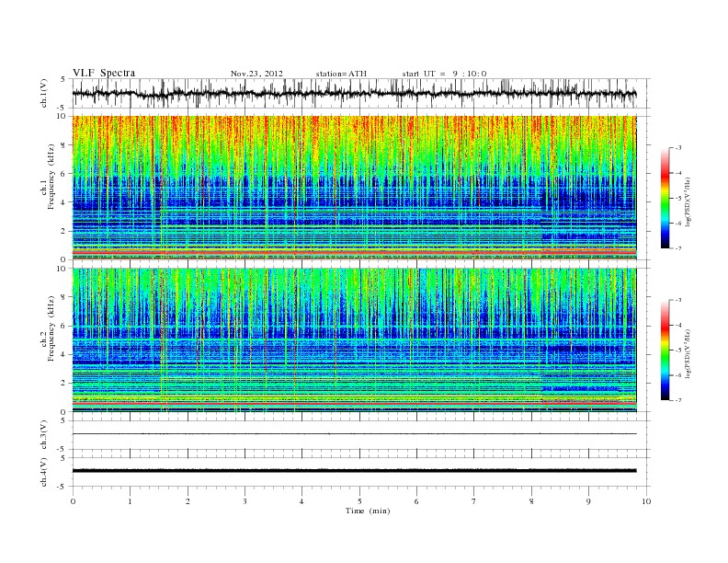The width and height of the screenshot is (728, 563).
Task: Click the ch.2 frequency spectrogram panel
Action: coord(354,340)
